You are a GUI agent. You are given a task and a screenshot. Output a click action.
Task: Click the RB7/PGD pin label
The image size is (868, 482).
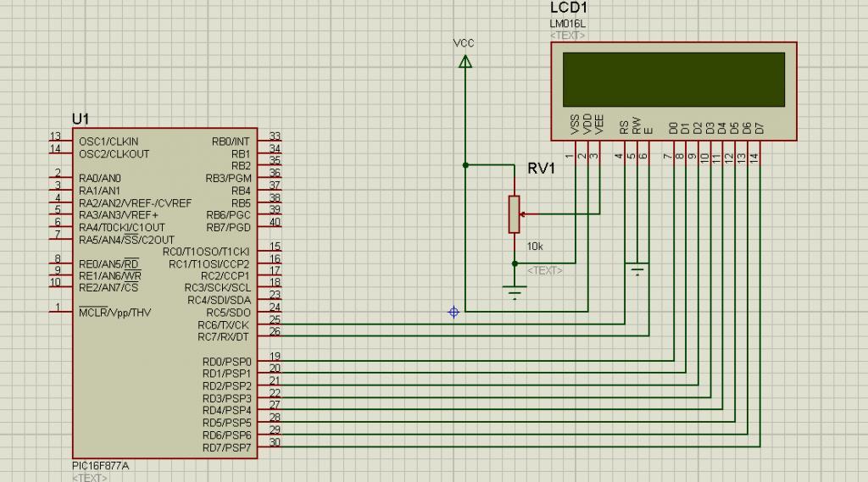pyautogui.click(x=229, y=227)
